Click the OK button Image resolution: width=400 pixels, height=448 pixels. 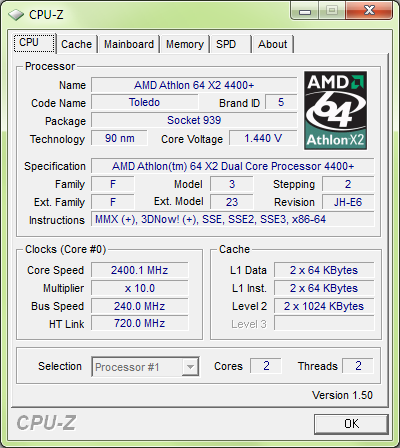pos(351,424)
